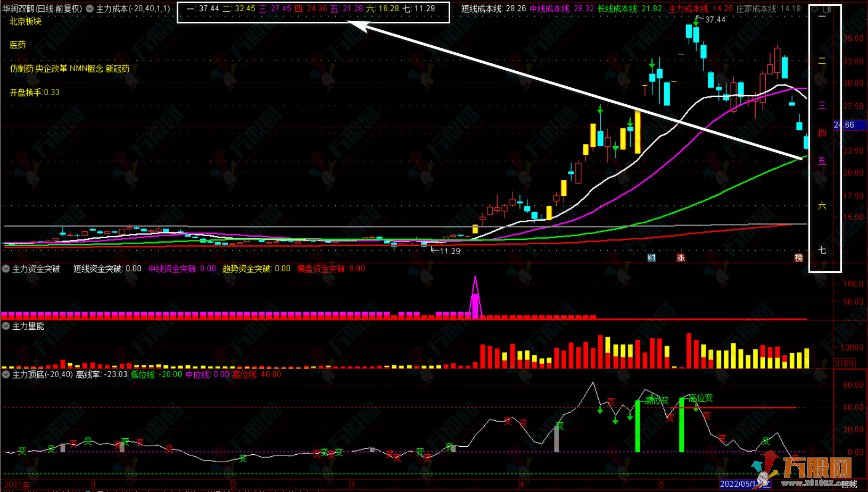Click the 华润双鹤(日线,前复权) title text
868x492 pixels.
43,9
